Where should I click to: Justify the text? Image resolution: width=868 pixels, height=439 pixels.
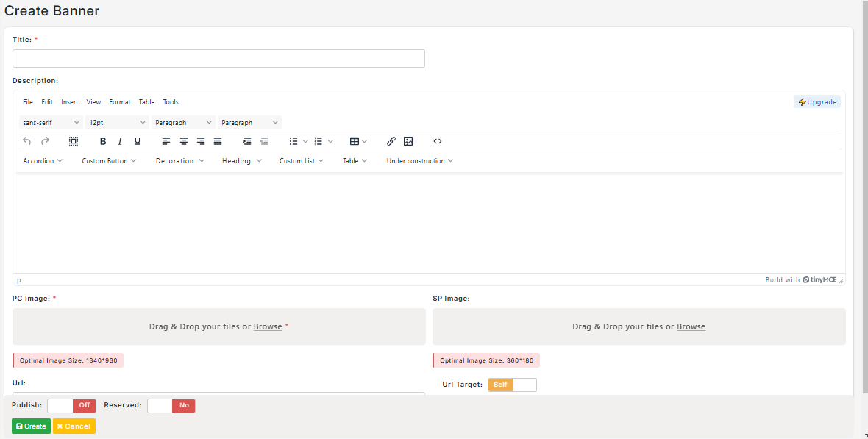point(218,141)
